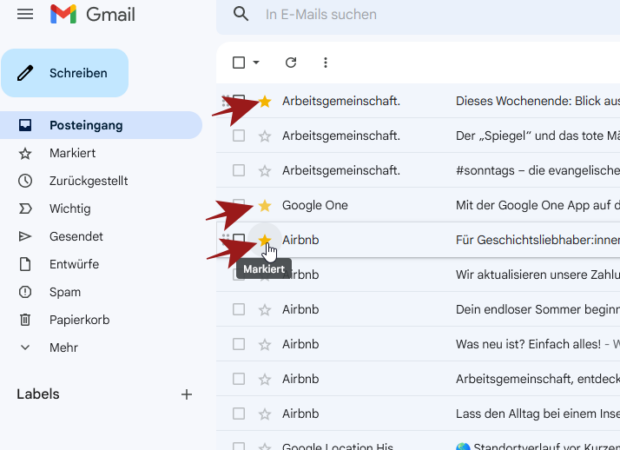Viewport: 620px width, 450px height.
Task: Star the 'Der Spiegel' email
Action: click(265, 136)
